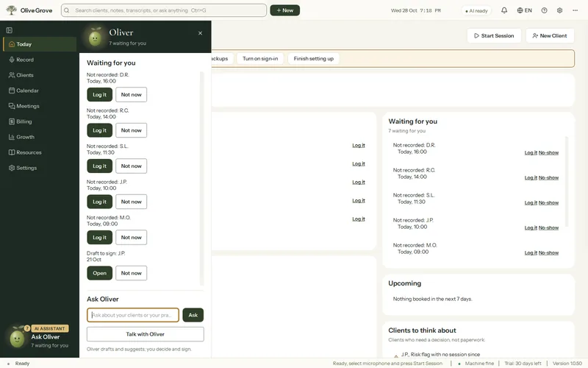
Task: Click the Ask button
Action: (x=193, y=315)
